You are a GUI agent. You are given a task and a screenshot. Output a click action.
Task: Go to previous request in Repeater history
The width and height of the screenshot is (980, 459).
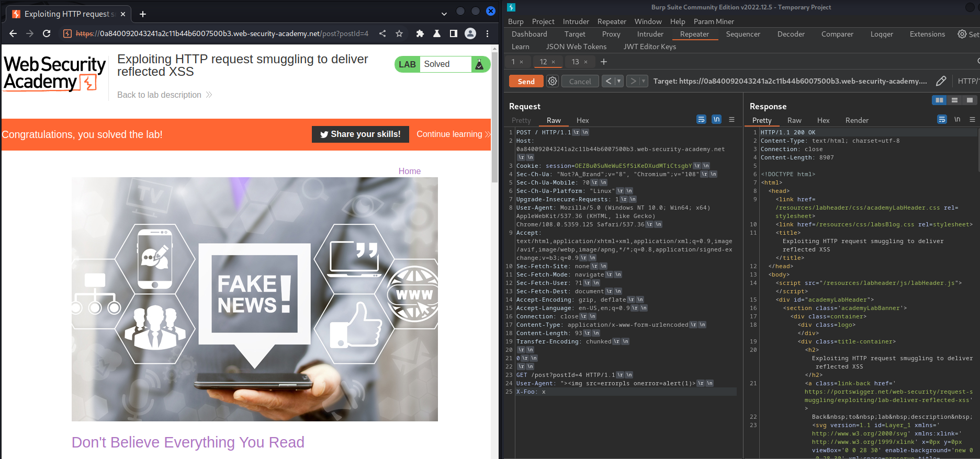(x=608, y=81)
